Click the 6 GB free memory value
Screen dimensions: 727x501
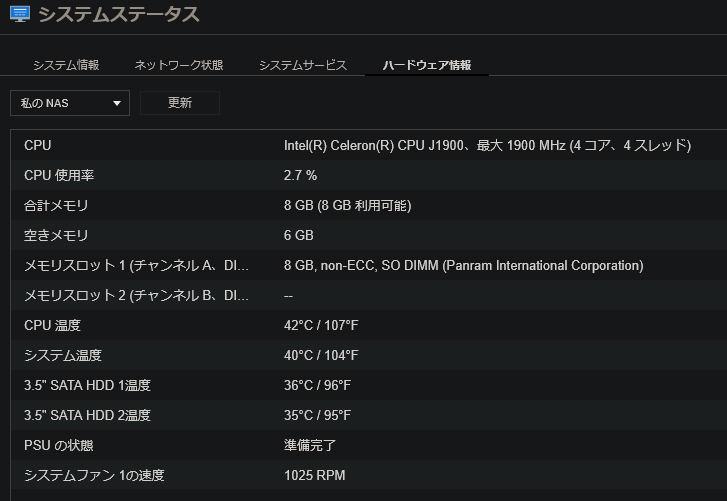tap(299, 235)
